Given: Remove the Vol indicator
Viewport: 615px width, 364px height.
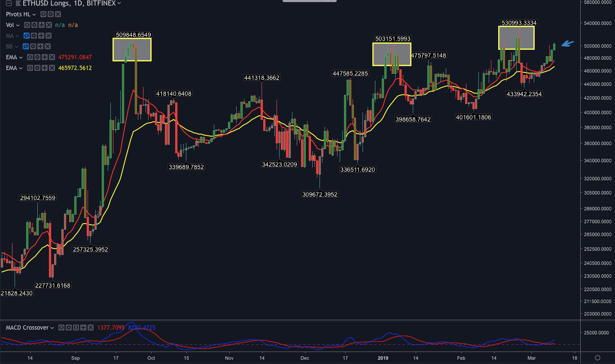Looking at the screenshot, I should coord(49,25).
